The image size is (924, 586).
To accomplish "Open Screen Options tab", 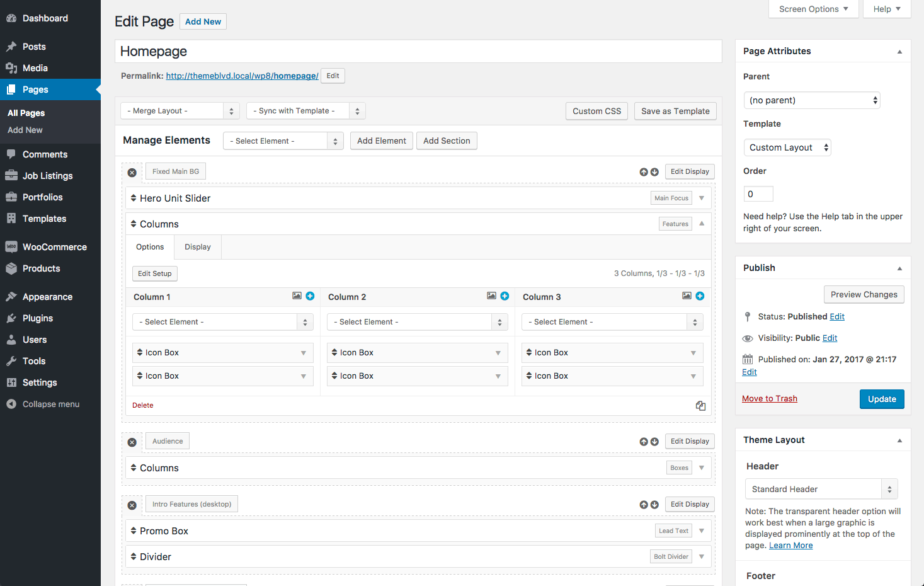I will [814, 9].
